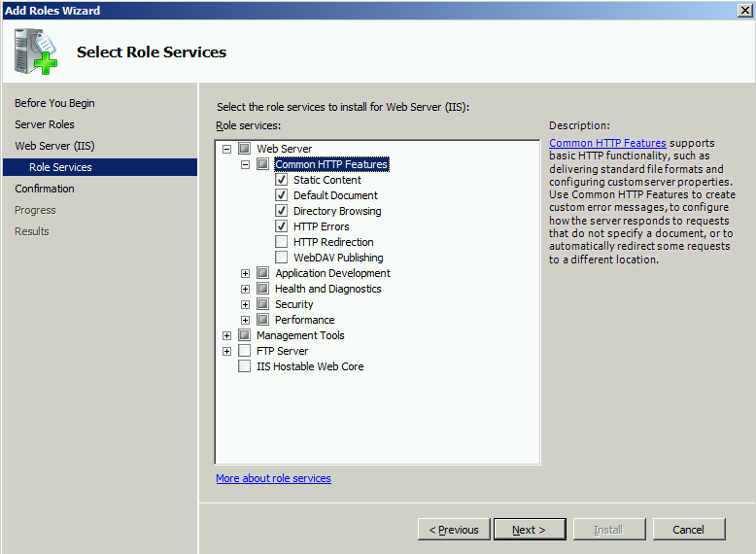Click the Install button

(609, 530)
